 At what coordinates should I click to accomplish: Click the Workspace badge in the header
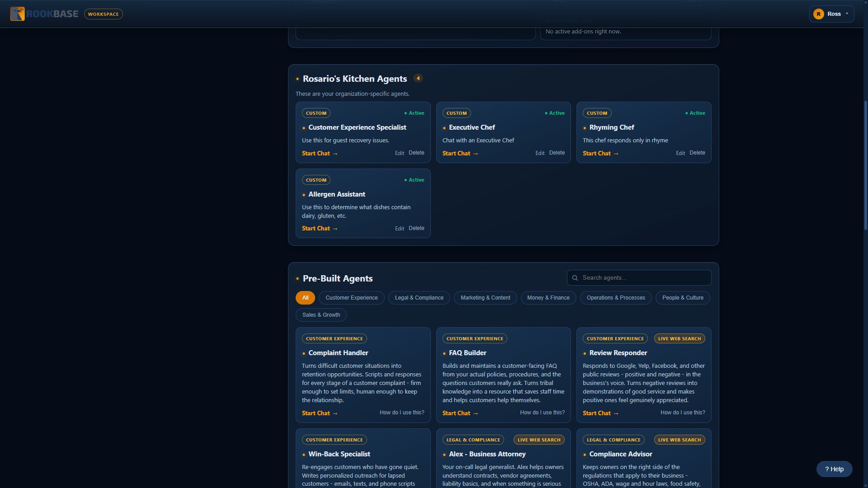tap(103, 14)
